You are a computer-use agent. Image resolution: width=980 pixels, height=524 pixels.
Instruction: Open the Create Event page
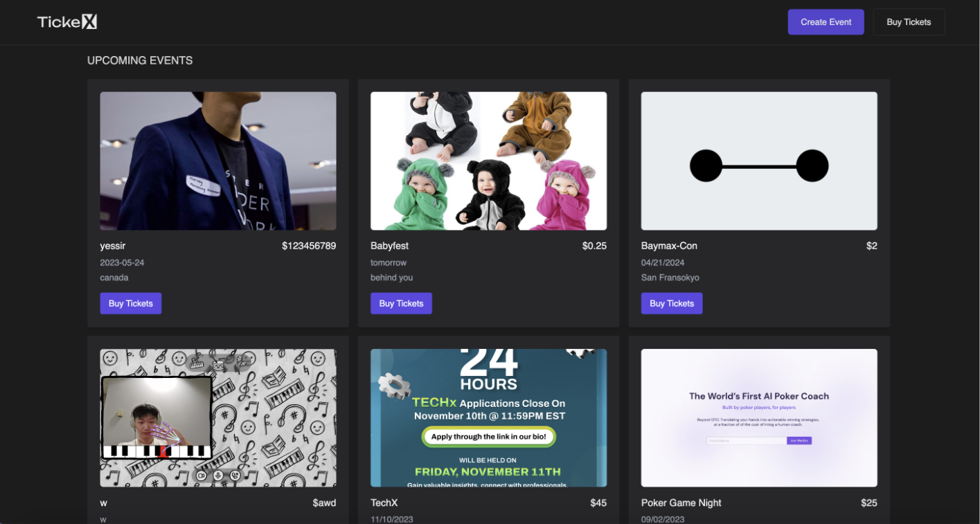pyautogui.click(x=826, y=22)
